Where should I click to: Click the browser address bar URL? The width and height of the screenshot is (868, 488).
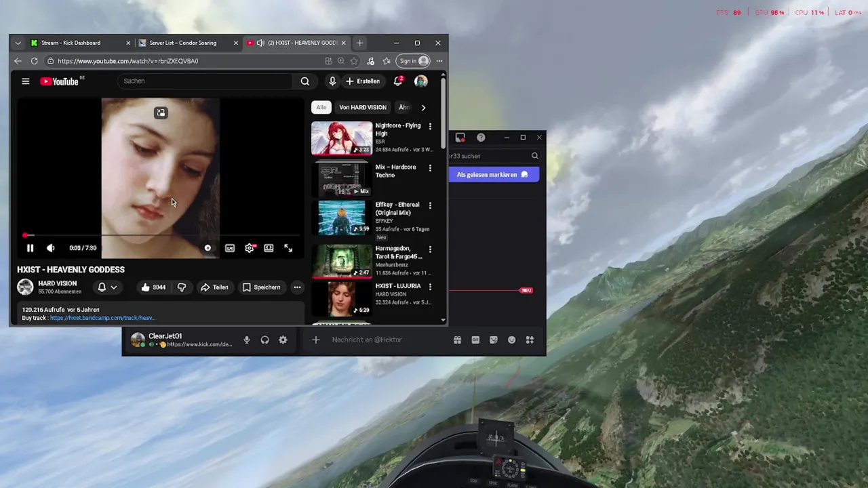click(128, 61)
